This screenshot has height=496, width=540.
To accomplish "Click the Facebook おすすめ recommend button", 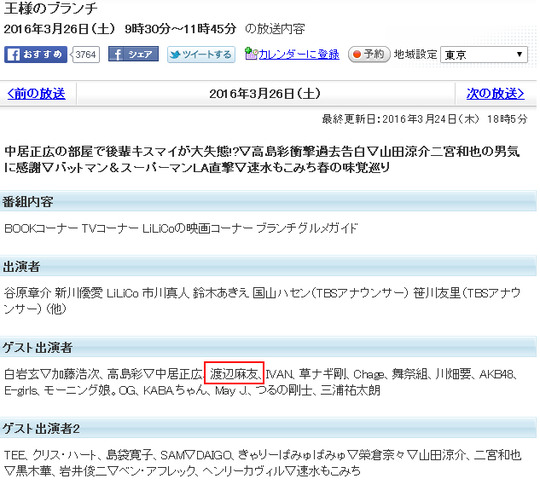I will click(35, 54).
